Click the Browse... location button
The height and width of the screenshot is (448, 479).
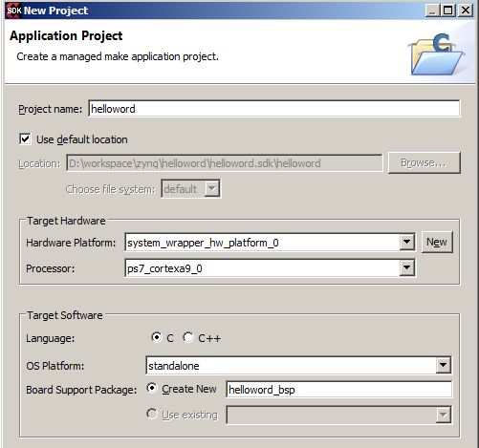[x=424, y=162]
